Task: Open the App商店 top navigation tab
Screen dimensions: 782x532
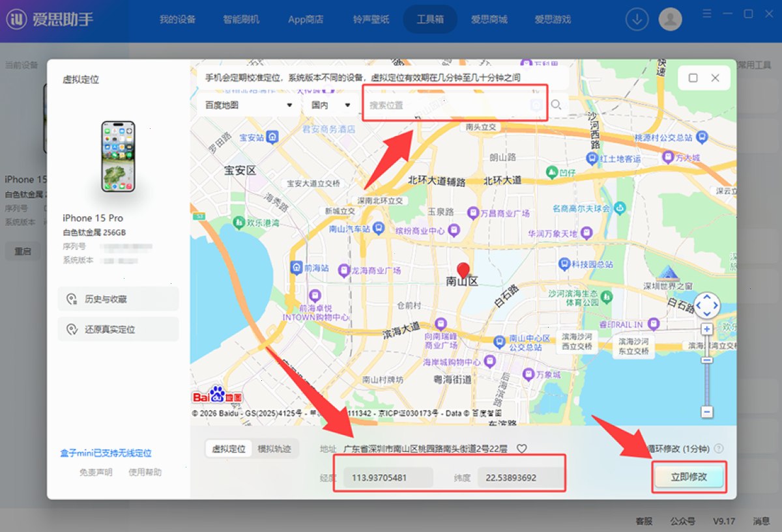Action: 306,20
